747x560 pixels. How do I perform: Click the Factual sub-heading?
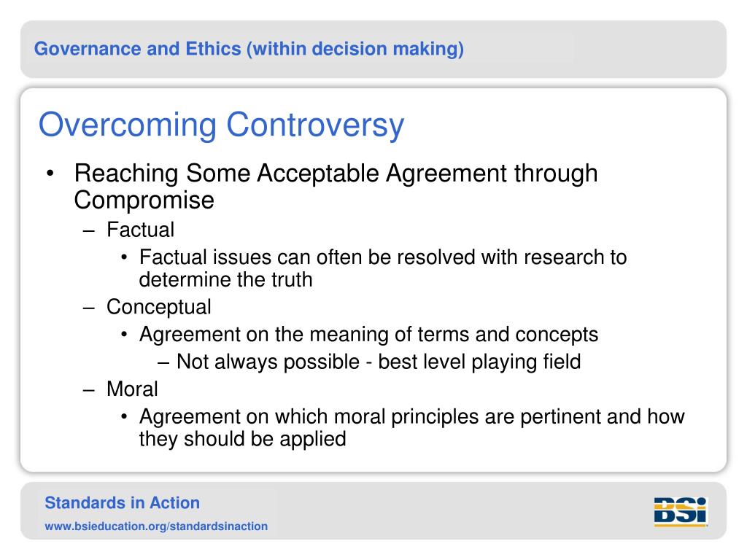(x=141, y=230)
